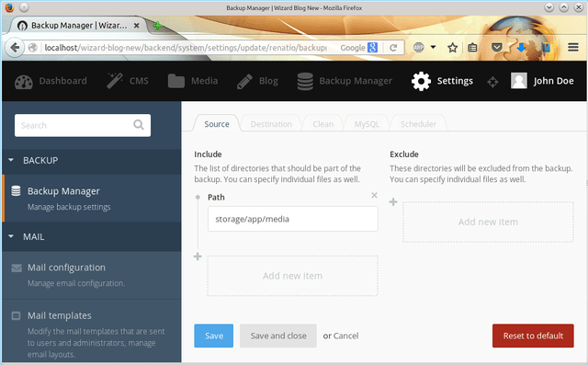This screenshot has height=365, width=588.
Task: Collapse the BACKUP sidebar section
Action: click(x=92, y=161)
